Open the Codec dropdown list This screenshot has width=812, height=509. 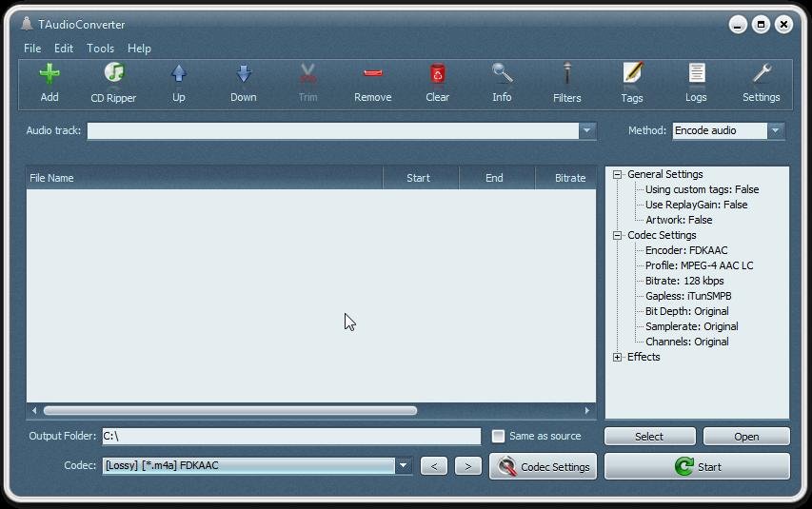pos(404,465)
